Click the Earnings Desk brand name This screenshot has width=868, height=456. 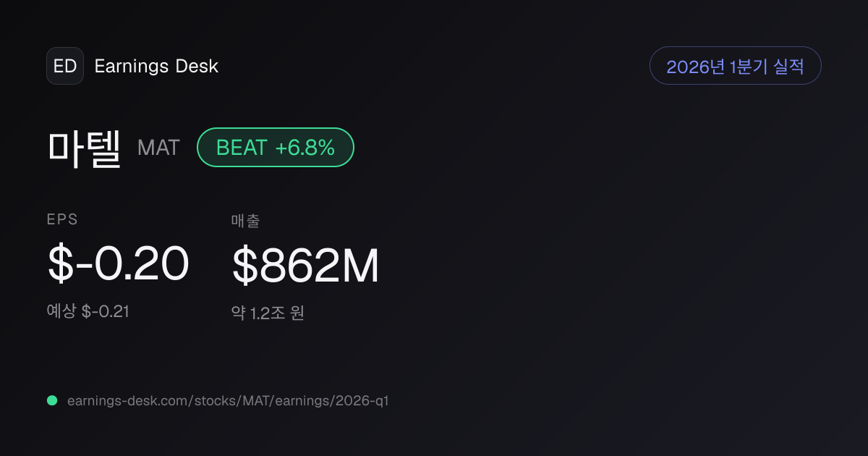(x=156, y=66)
